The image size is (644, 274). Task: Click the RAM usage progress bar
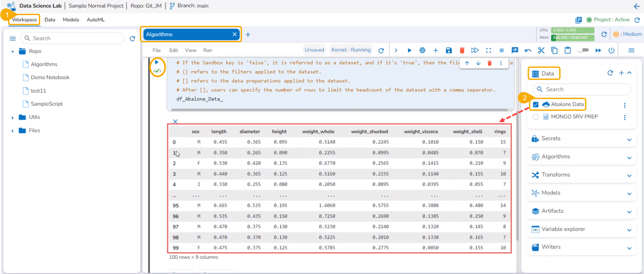click(x=573, y=38)
